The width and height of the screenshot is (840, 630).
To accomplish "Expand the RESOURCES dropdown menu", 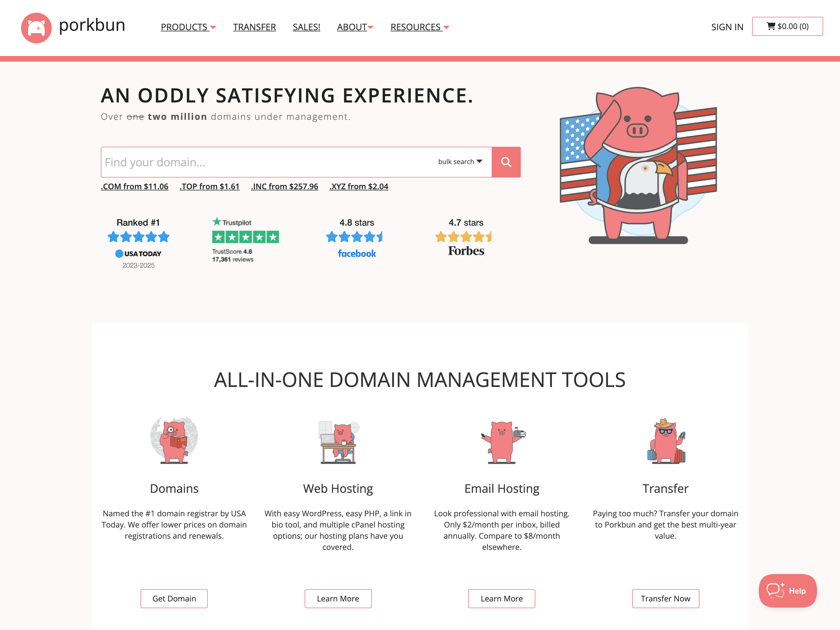I will 420,27.
